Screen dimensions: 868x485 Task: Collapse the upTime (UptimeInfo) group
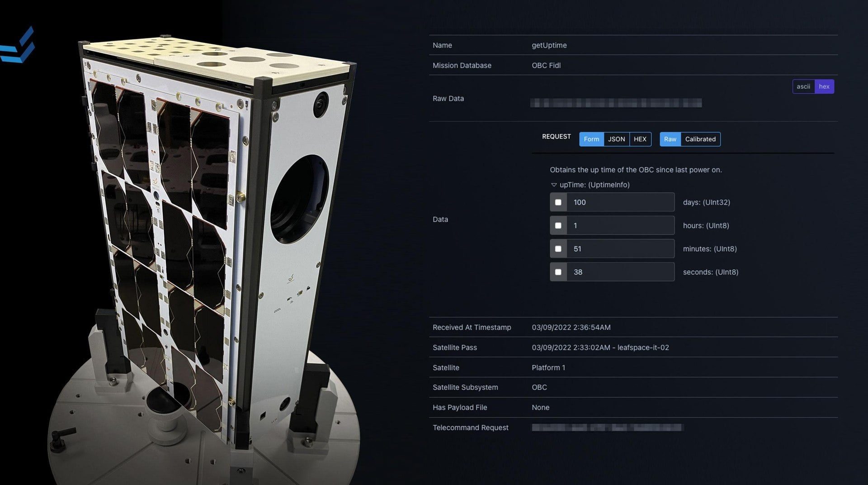click(554, 185)
